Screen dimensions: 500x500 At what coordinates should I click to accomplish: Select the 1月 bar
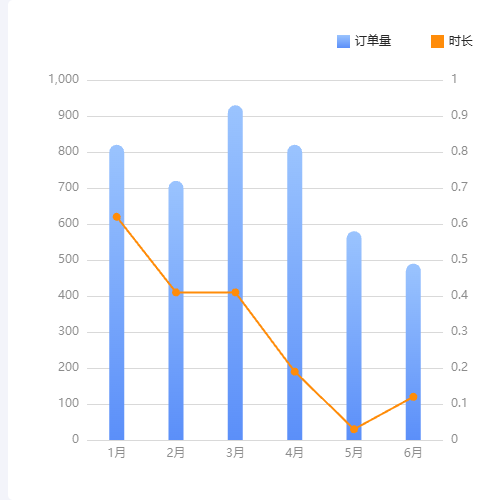[x=117, y=292]
